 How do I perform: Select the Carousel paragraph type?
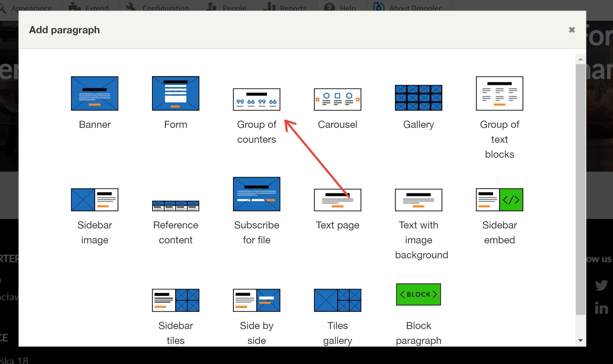click(337, 99)
